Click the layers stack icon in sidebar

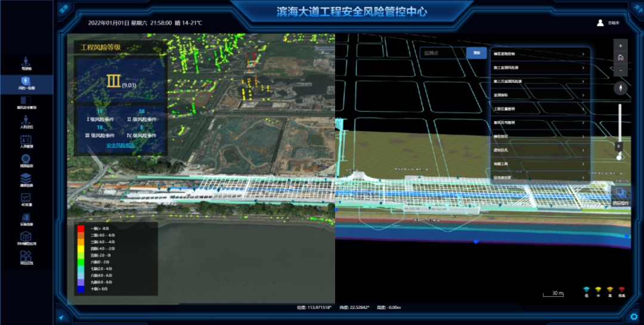pyautogui.click(x=26, y=178)
